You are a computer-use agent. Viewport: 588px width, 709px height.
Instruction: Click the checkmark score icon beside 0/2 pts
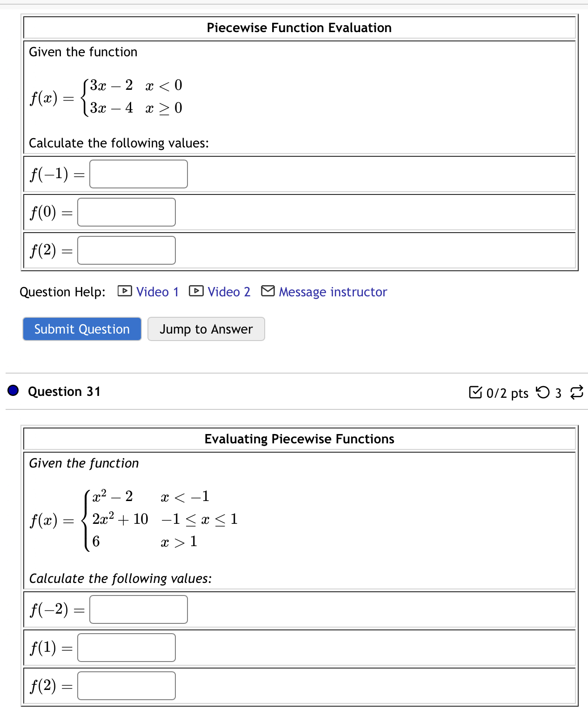[476, 393]
